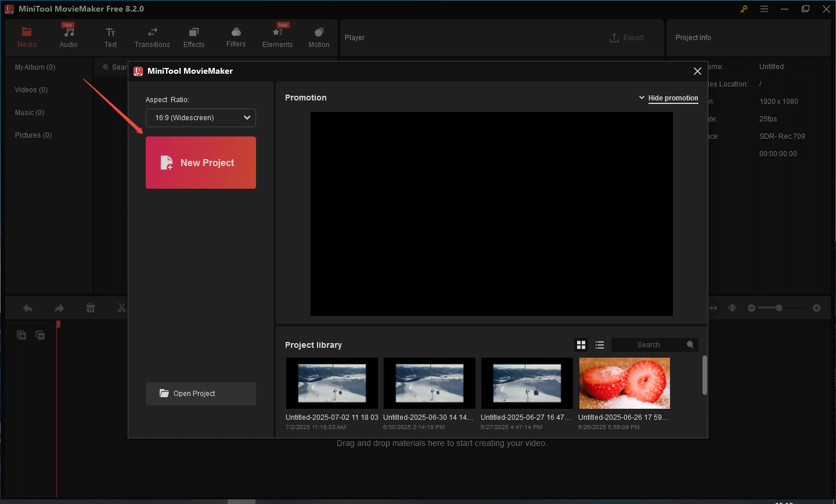836x504 pixels.
Task: Switch to the Text tab
Action: (110, 38)
